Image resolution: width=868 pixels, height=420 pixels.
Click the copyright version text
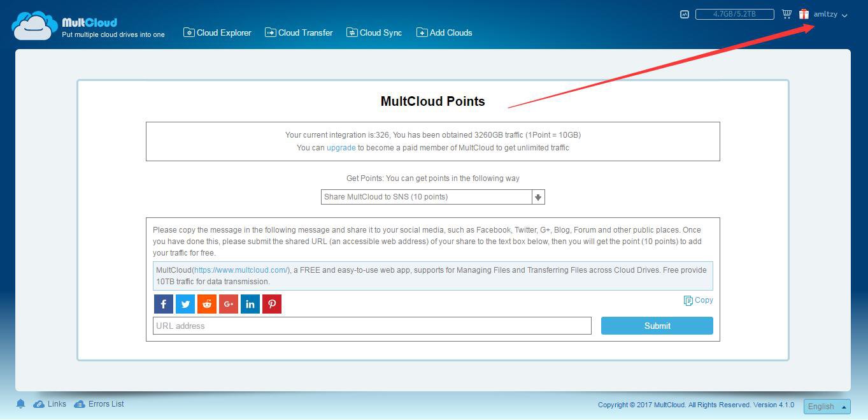pyautogui.click(x=696, y=405)
